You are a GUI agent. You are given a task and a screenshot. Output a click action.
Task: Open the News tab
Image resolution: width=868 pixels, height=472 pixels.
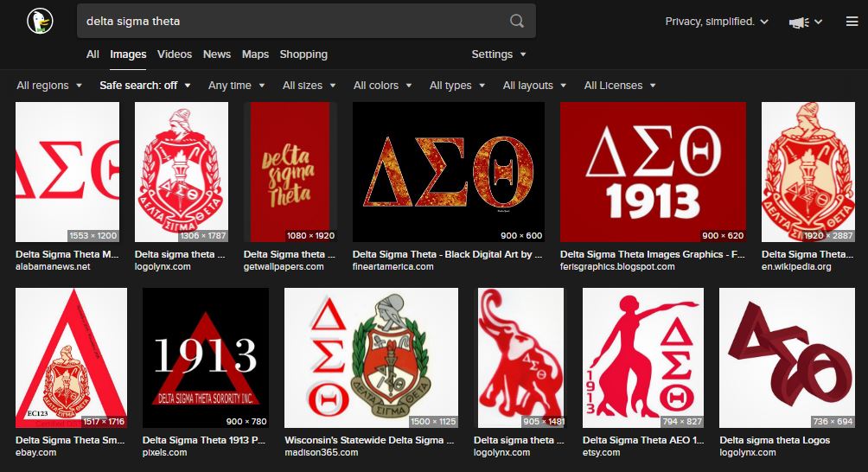click(216, 54)
